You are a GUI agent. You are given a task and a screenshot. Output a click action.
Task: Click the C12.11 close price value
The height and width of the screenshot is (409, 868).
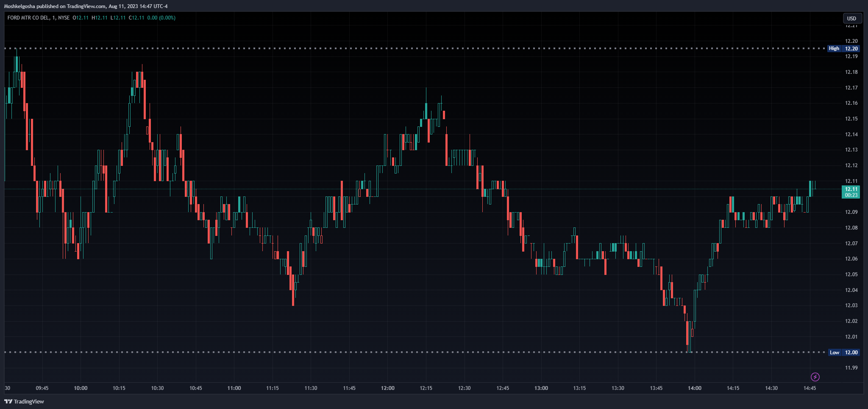coord(136,18)
